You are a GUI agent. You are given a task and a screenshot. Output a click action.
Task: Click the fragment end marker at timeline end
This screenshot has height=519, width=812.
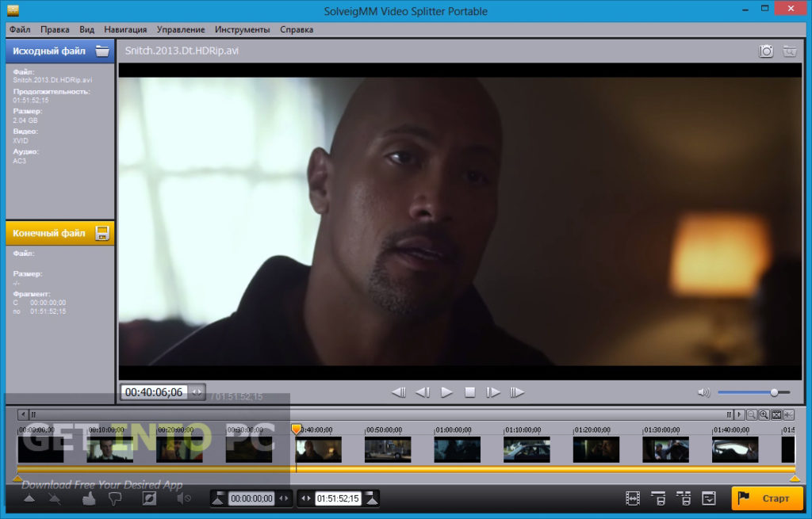795,479
